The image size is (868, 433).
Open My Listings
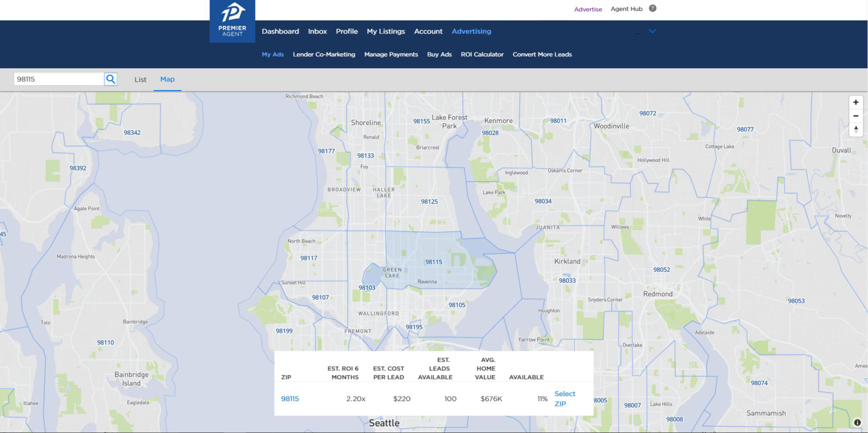pos(386,31)
